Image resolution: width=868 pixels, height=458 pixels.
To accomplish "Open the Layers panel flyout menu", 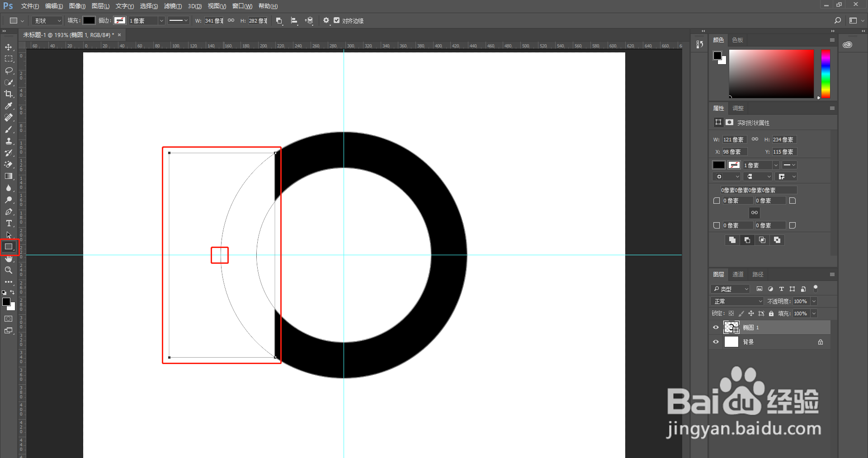I will (x=832, y=275).
